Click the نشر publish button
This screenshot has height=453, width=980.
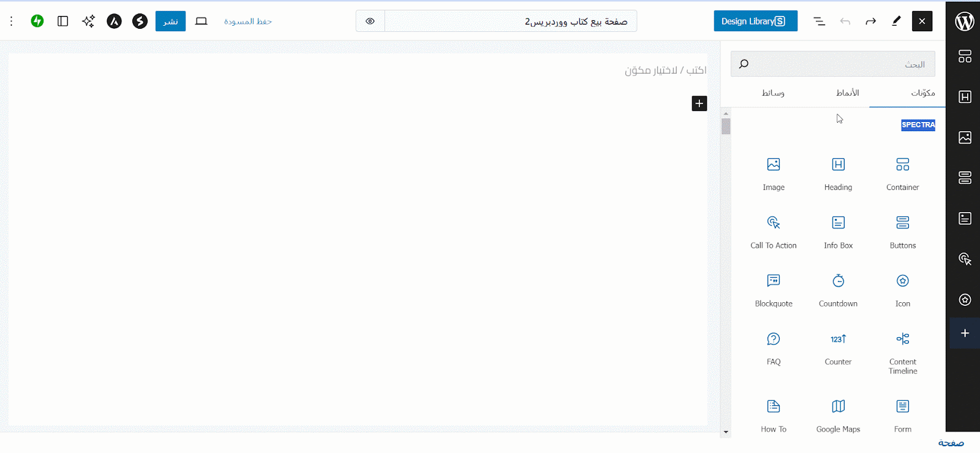[170, 21]
